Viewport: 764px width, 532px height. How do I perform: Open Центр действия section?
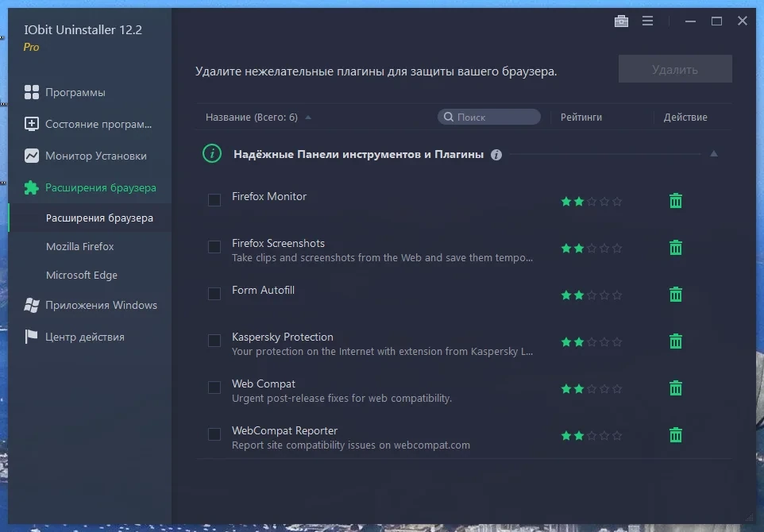(90, 337)
